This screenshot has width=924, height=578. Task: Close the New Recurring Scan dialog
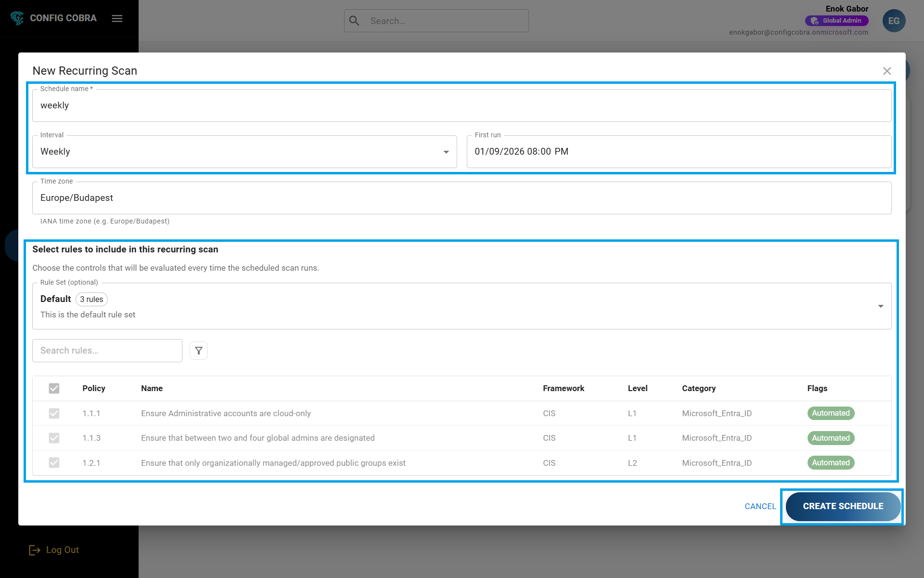click(887, 71)
